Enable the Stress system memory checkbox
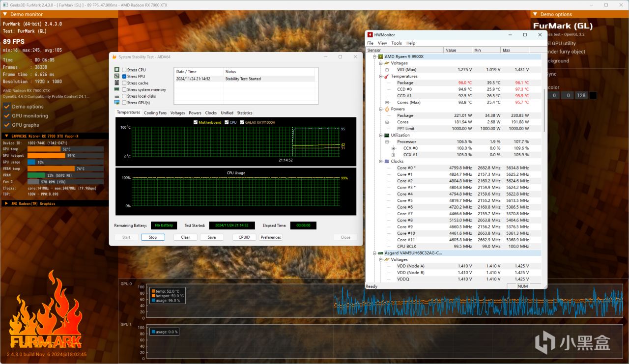This screenshot has width=629, height=364. coord(124,89)
